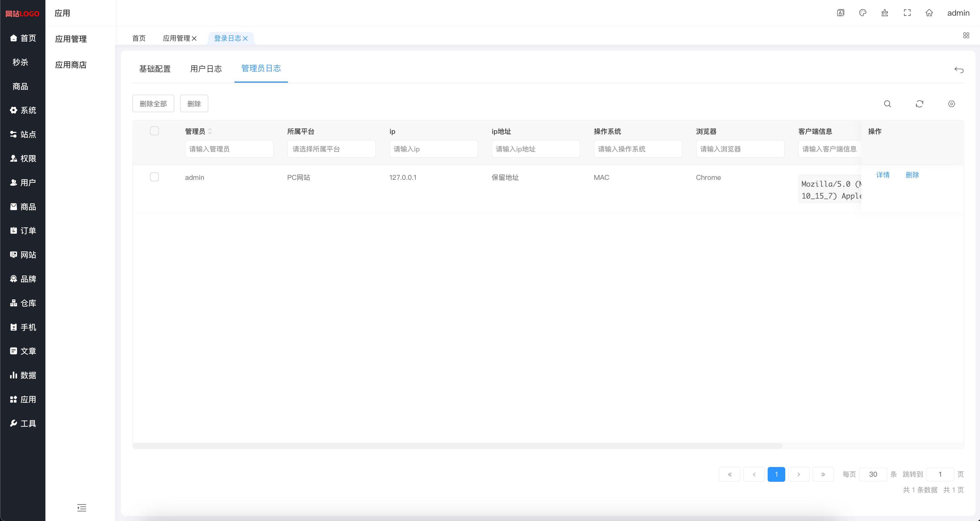Open 详情 link for admin row
Viewport: 980px width, 521px height.
pos(883,175)
